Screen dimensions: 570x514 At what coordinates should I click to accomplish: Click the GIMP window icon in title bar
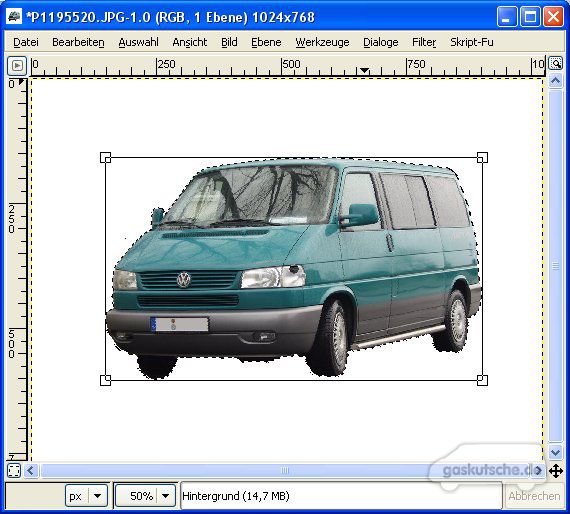point(14,17)
